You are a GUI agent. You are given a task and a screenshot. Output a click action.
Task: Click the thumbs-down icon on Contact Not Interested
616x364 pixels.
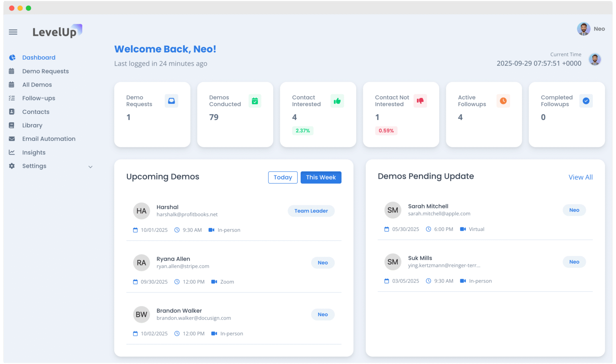tap(420, 101)
